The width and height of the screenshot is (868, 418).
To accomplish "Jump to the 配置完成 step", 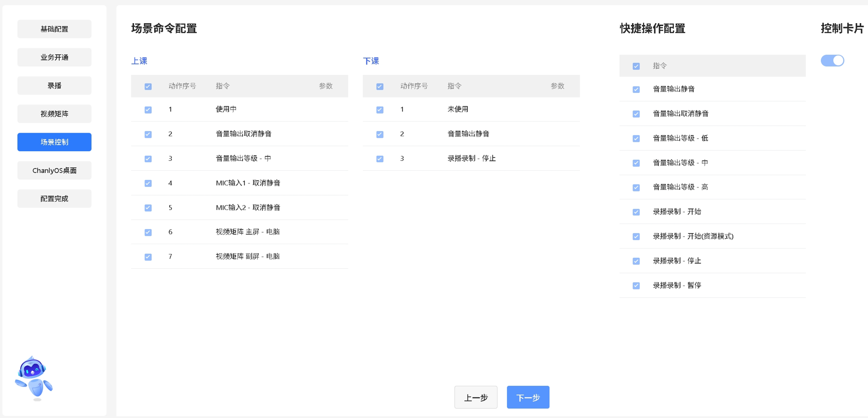I will tap(54, 199).
